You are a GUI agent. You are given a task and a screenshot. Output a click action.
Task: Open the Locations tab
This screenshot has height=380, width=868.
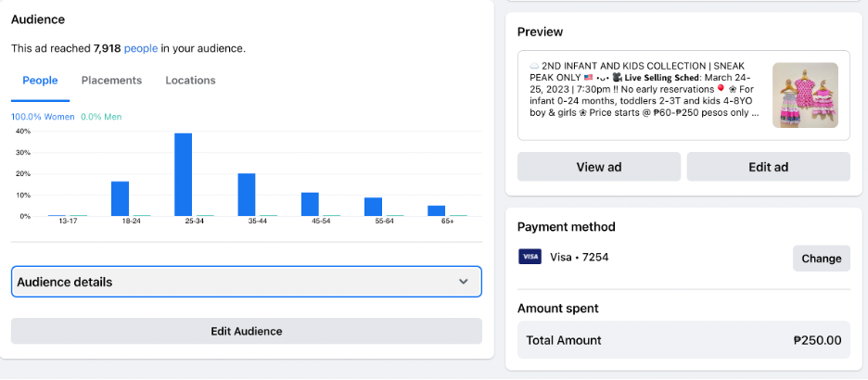pyautogui.click(x=190, y=81)
